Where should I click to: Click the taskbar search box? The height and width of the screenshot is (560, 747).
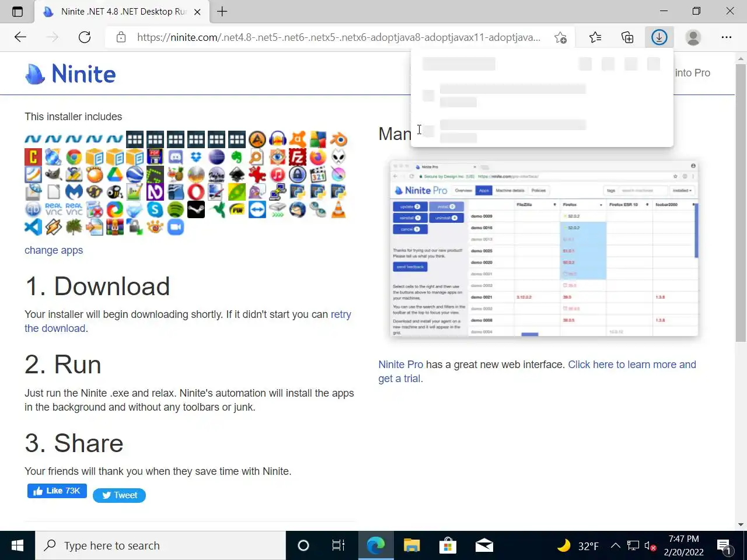point(160,545)
